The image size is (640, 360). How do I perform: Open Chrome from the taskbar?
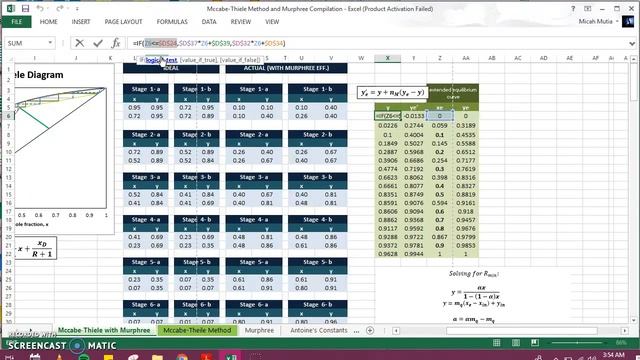click(x=182, y=357)
